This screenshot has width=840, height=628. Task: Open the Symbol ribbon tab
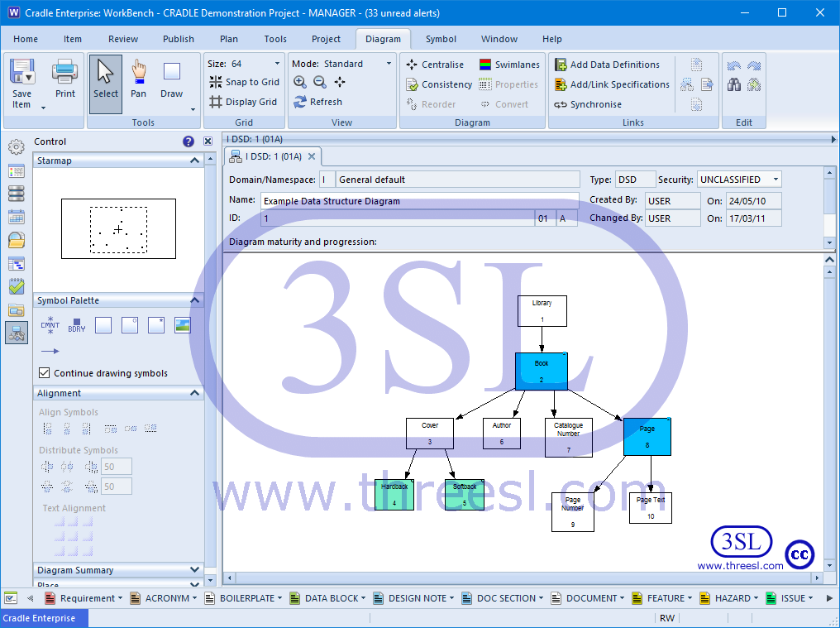point(441,39)
